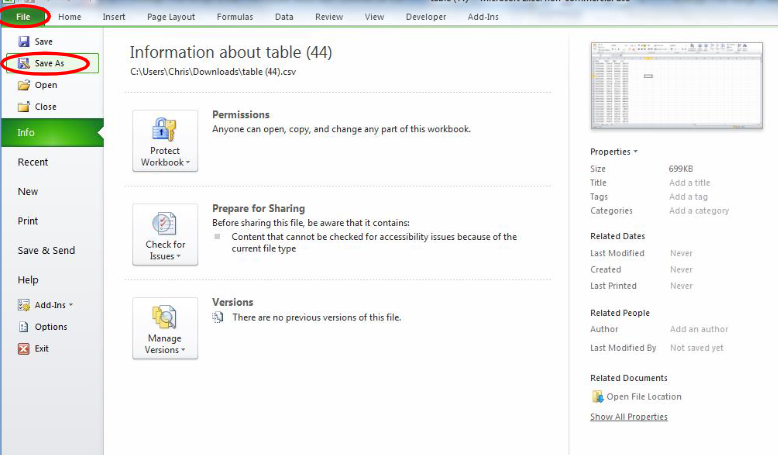This screenshot has width=778, height=455.
Task: Click the Open folder icon
Action: tap(24, 85)
